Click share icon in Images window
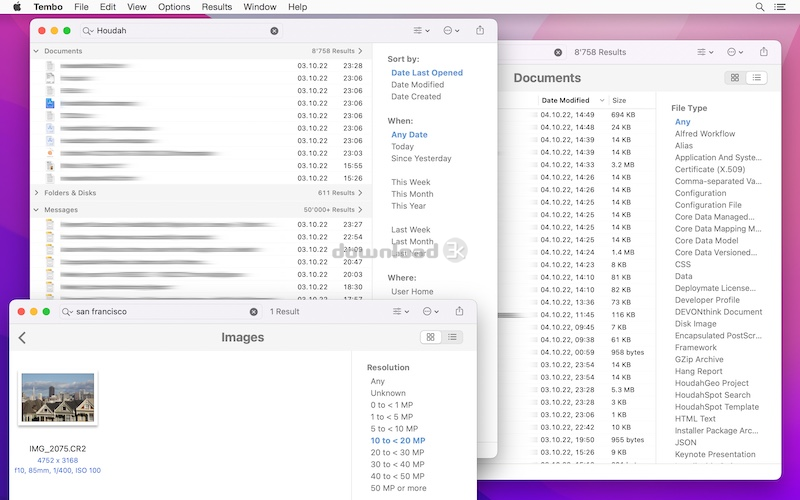This screenshot has height=500, width=800. pos(459,311)
